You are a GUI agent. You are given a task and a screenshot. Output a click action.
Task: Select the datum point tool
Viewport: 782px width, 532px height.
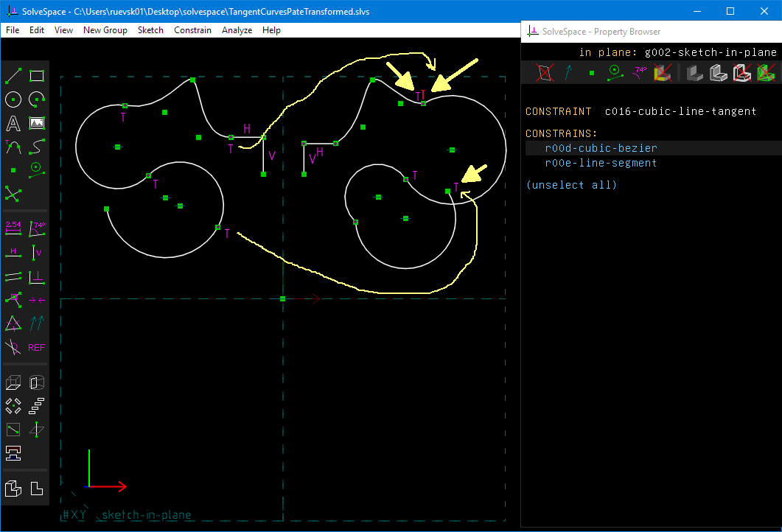click(x=13, y=170)
